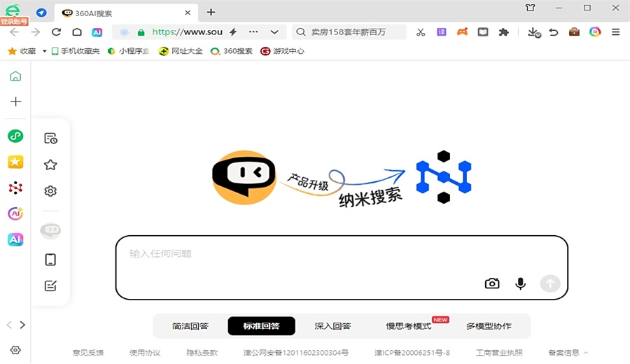Screen dimensions: 630x364
Task: Click the send up-arrow button
Action: click(550, 283)
